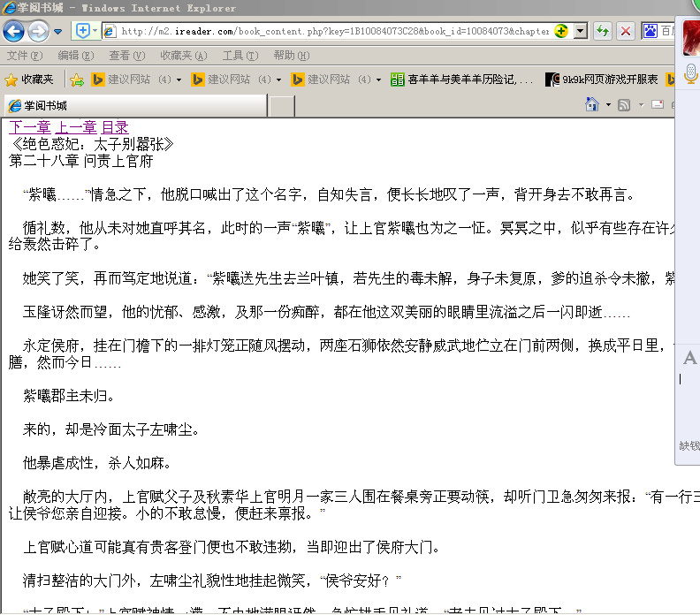Click the browser Back arrow button
Image resolution: width=700 pixels, height=615 pixels.
(x=13, y=31)
